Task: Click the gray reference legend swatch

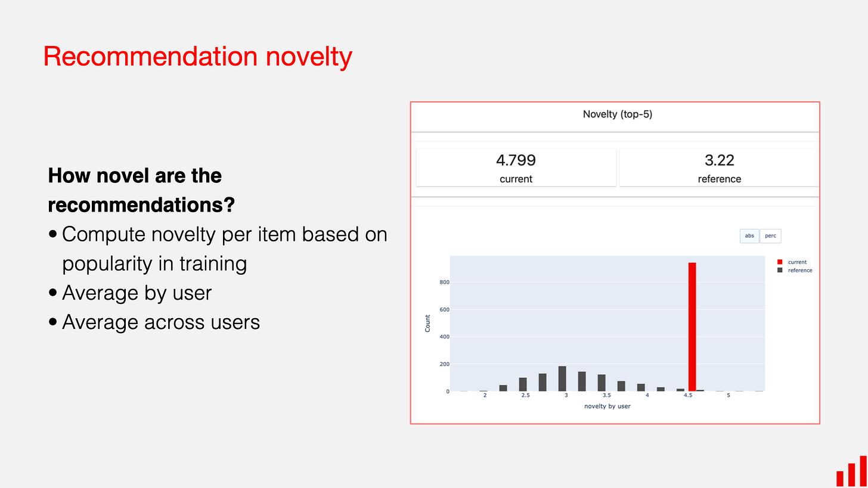Action: point(780,270)
